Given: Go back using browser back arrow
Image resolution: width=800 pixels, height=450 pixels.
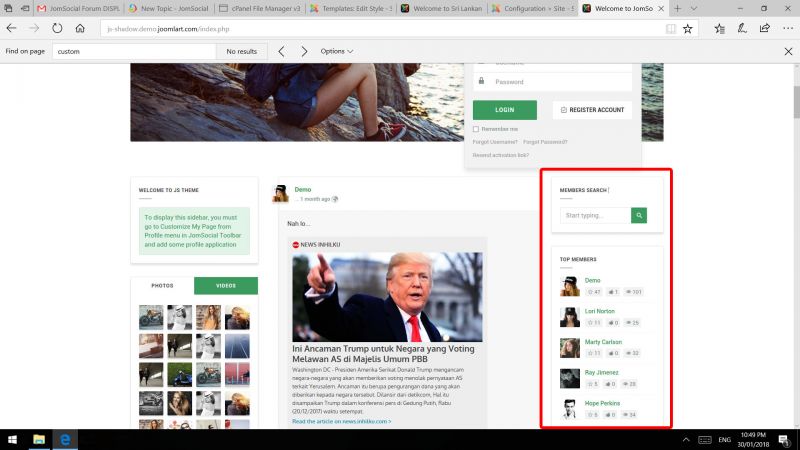Looking at the screenshot, I should tap(11, 29).
